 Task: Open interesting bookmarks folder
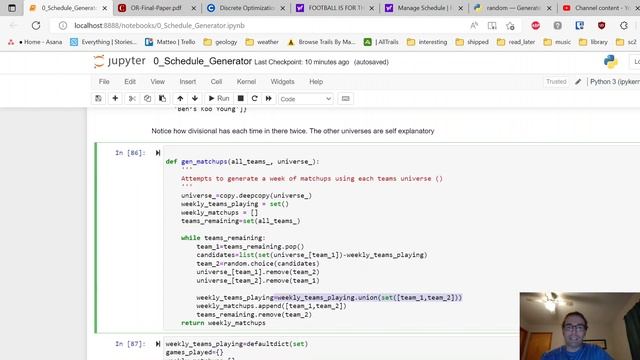tap(427, 42)
